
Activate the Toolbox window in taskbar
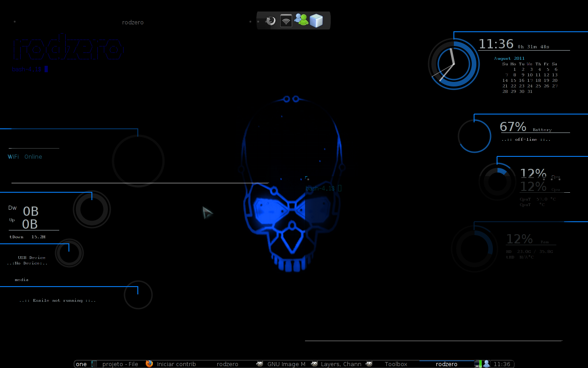tap(396, 364)
